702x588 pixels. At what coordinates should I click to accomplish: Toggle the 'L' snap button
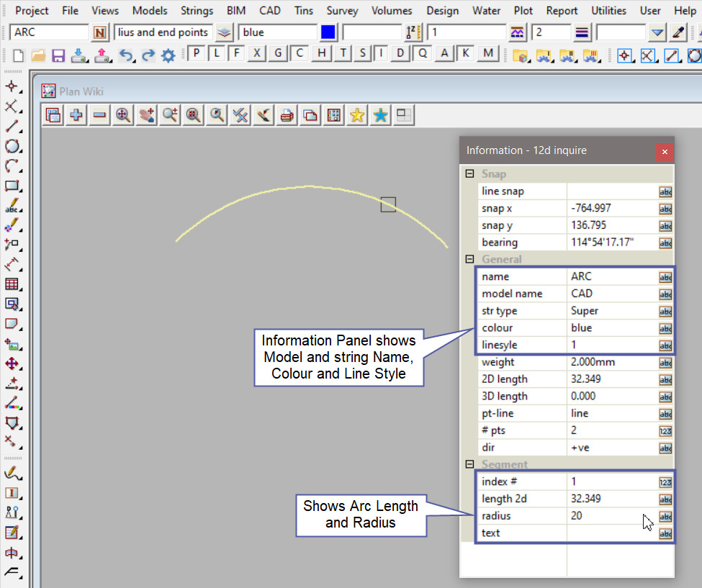click(217, 54)
